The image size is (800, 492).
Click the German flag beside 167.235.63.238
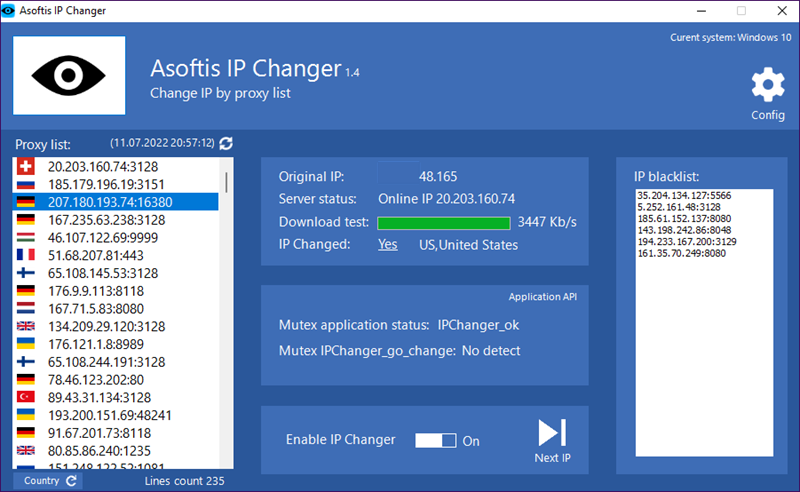pyautogui.click(x=26, y=219)
